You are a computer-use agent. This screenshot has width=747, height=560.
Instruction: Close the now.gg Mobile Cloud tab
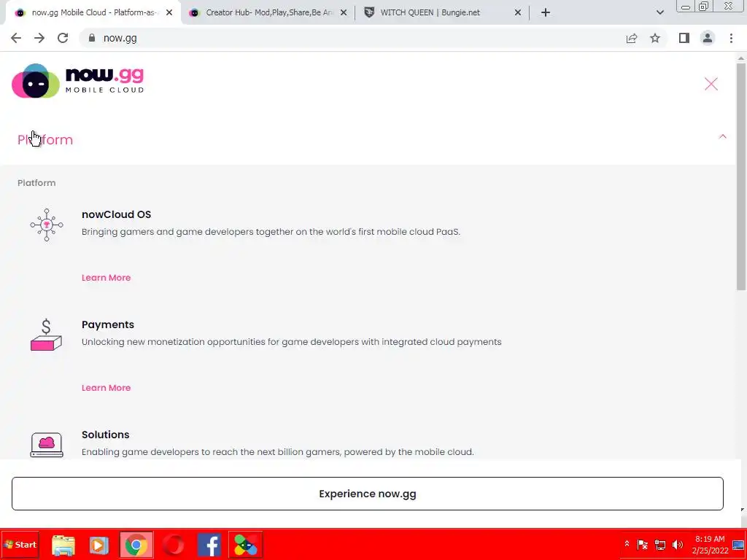tap(169, 13)
